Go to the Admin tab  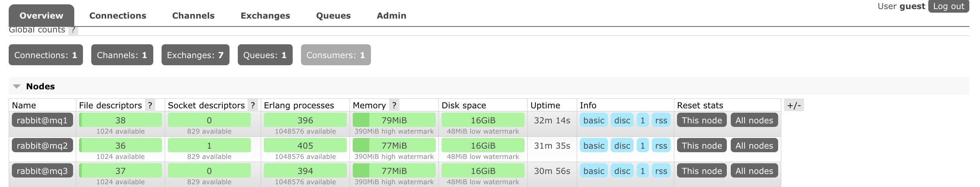pyautogui.click(x=391, y=15)
